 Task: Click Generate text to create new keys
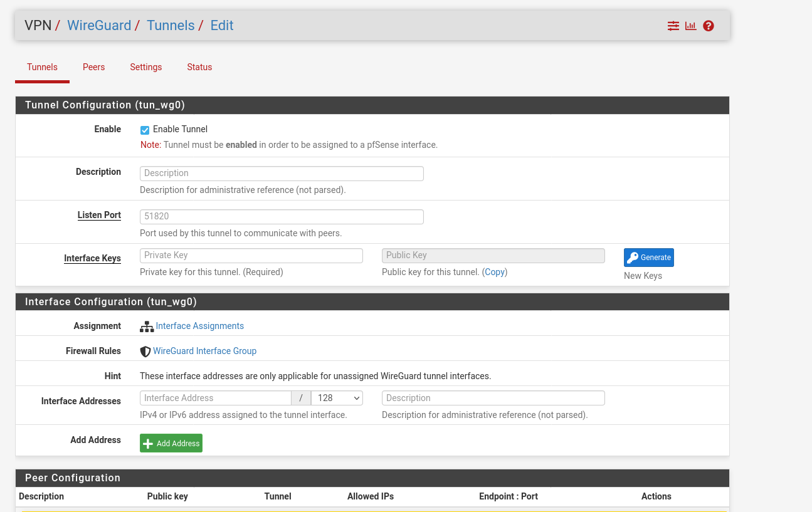pos(656,258)
